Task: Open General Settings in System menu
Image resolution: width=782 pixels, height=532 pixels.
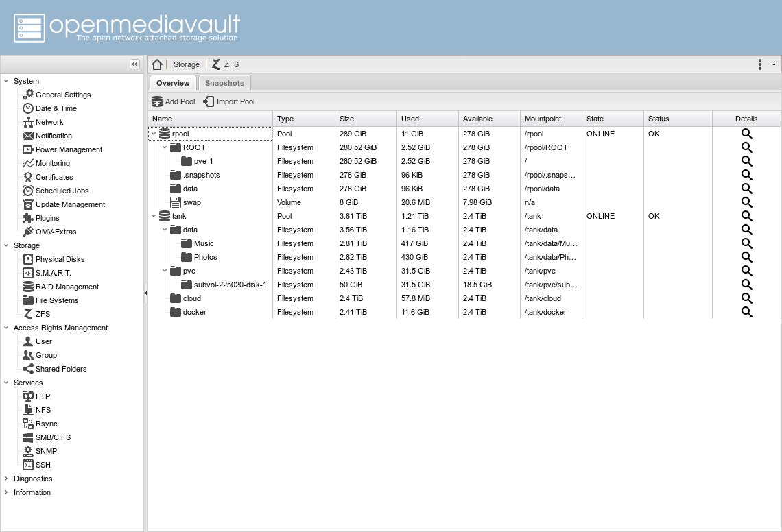Action: (63, 95)
